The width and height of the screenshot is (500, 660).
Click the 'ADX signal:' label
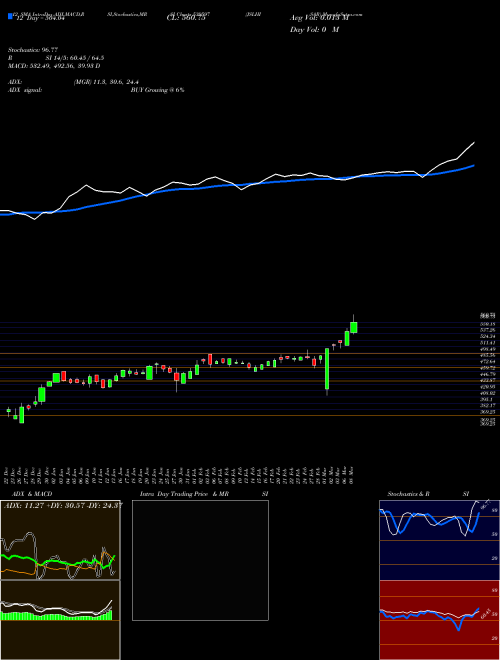25,90
